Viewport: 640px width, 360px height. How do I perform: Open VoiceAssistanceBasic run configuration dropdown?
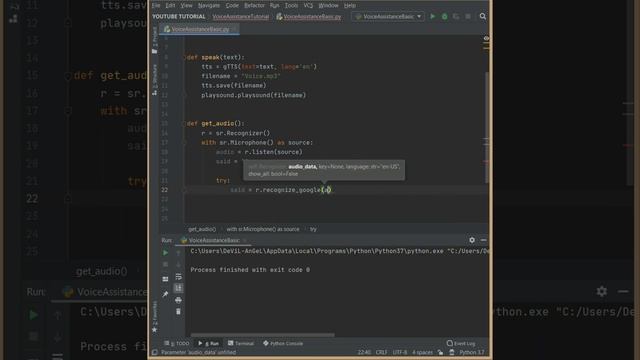(x=388, y=16)
